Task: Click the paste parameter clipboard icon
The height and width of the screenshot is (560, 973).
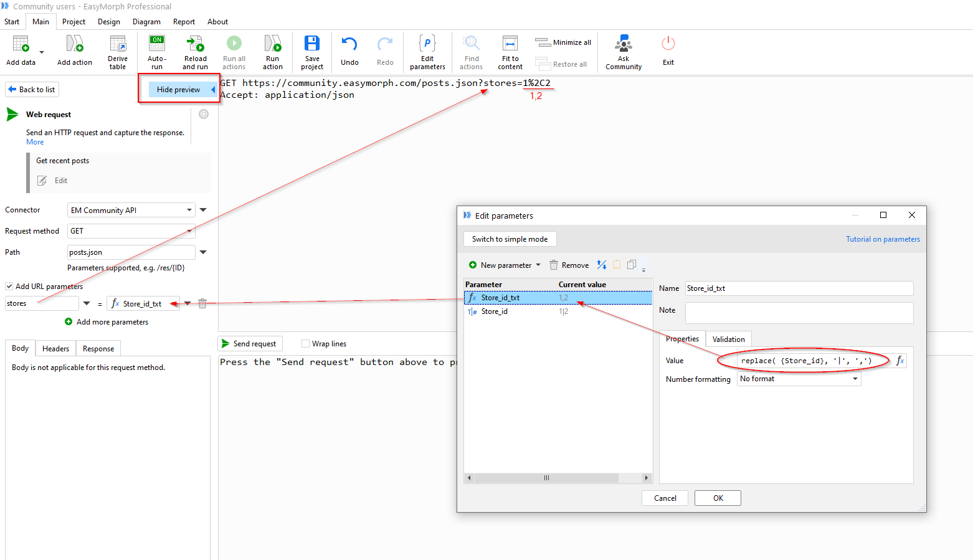Action: (617, 265)
